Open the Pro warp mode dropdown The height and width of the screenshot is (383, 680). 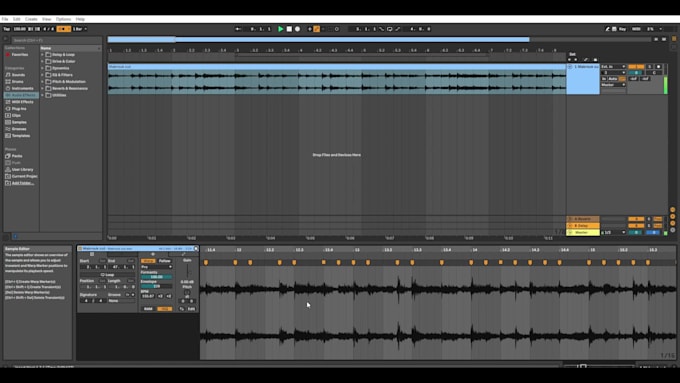pos(157,267)
